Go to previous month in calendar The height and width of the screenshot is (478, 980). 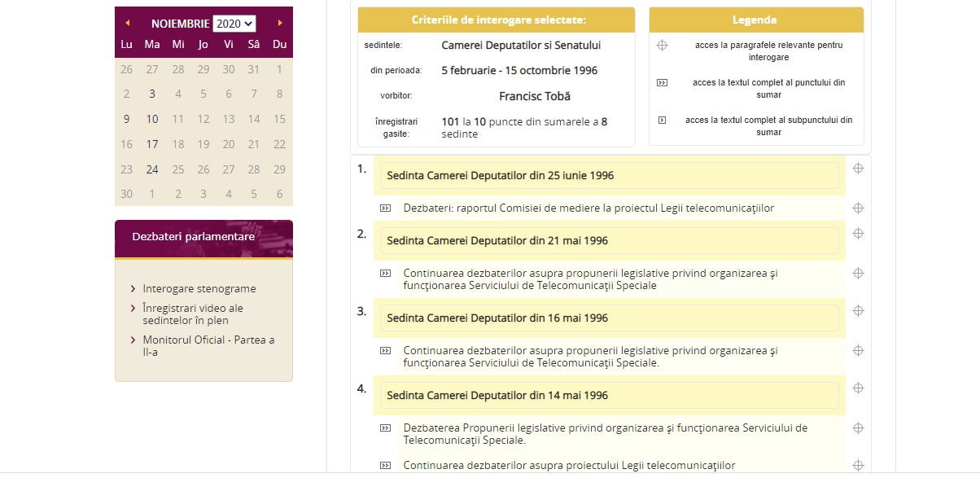(x=128, y=24)
